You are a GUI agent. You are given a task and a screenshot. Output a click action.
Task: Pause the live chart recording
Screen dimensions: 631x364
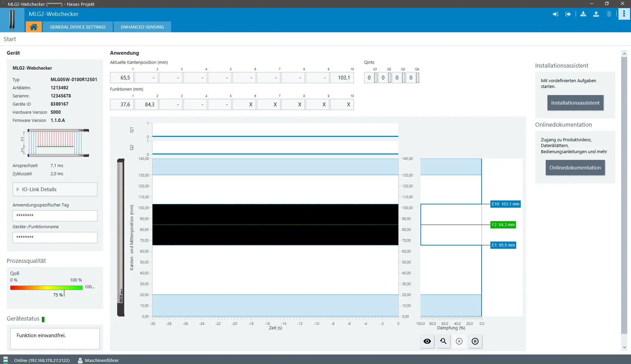point(475,341)
